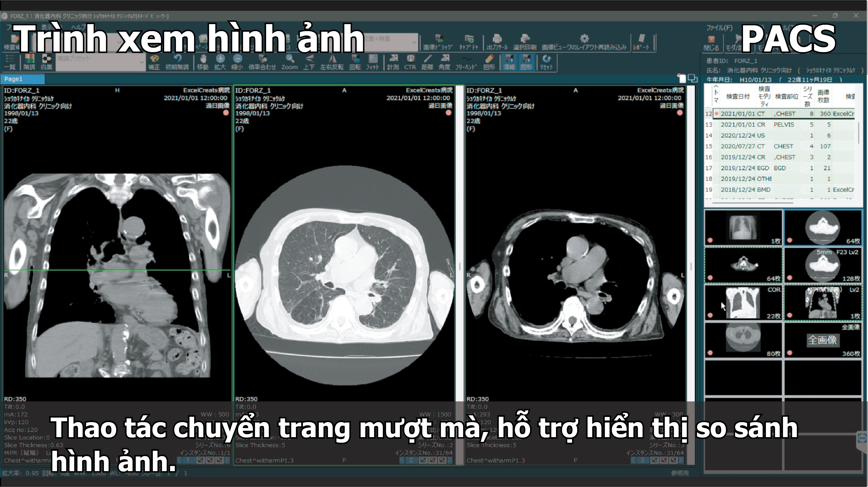868x487 pixels.
Task: Sort studies by 検査部位 column header
Action: [x=786, y=96]
